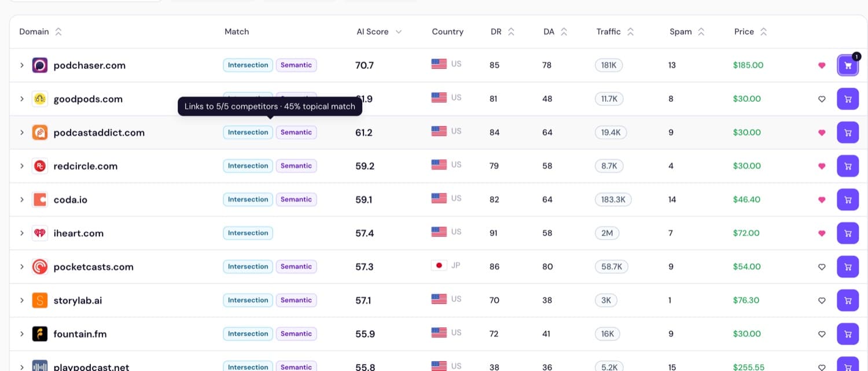
Task: Unfavorite coda.io heart icon
Action: pyautogui.click(x=822, y=200)
